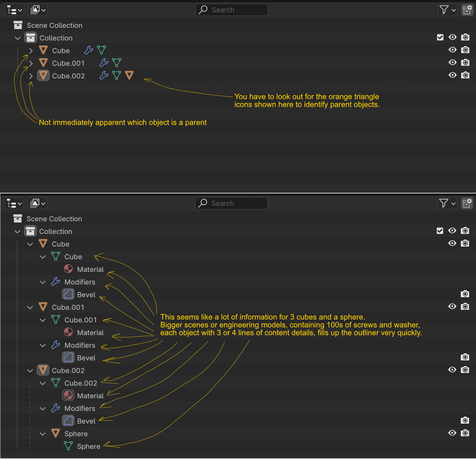The width and height of the screenshot is (476, 459).
Task: Select the Material entry under Cube.001 mesh
Action: [90, 333]
